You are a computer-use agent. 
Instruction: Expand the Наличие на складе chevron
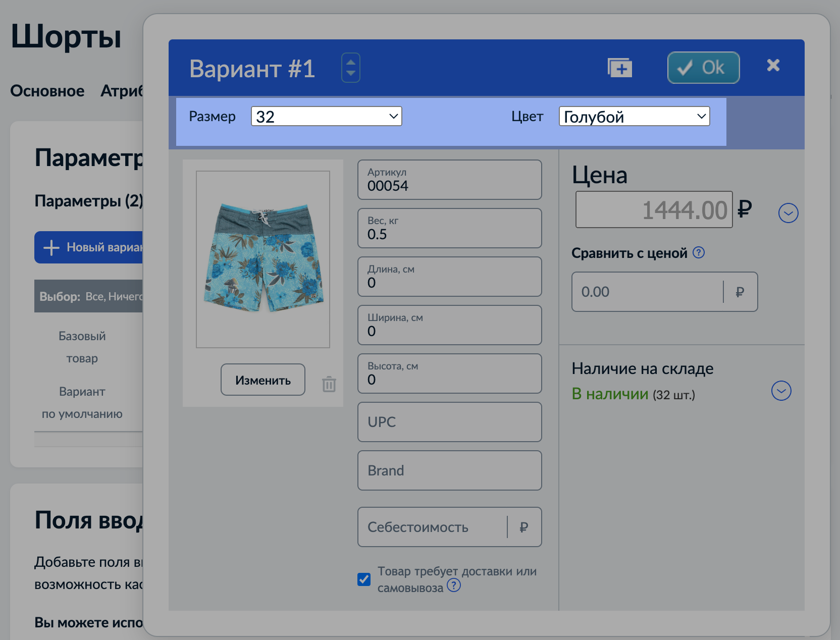(781, 391)
